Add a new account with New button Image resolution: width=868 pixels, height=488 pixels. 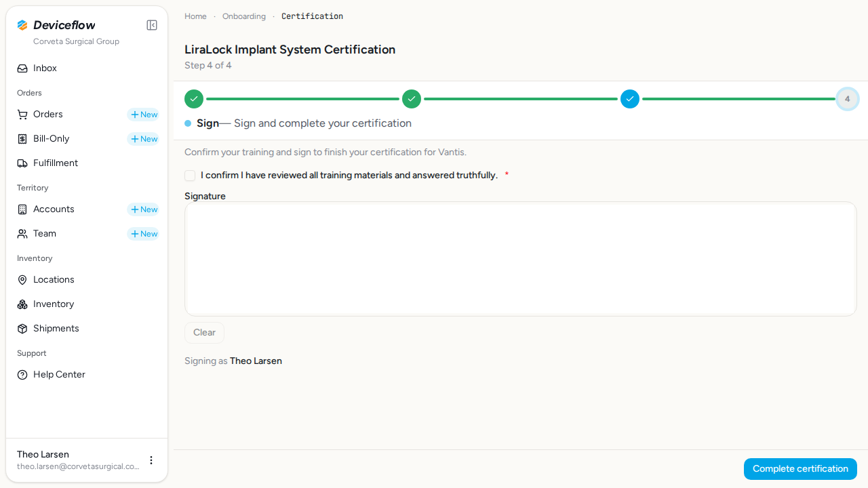[144, 209]
